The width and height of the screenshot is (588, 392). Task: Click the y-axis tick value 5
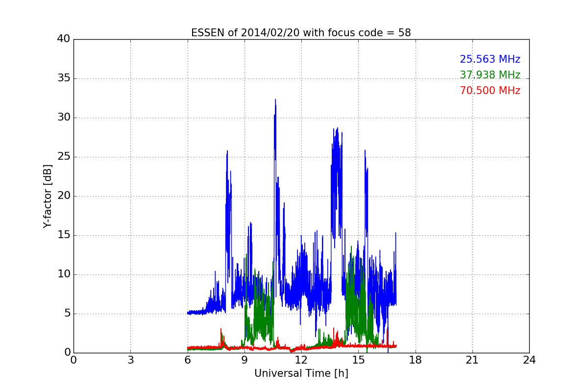(x=67, y=314)
